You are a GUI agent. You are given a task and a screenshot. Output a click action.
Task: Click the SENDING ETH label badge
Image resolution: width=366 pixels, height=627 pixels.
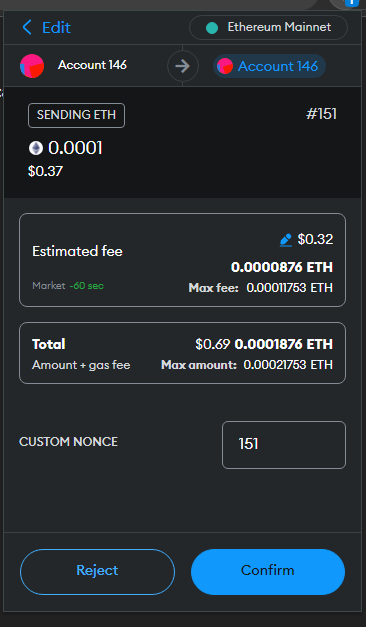point(76,115)
